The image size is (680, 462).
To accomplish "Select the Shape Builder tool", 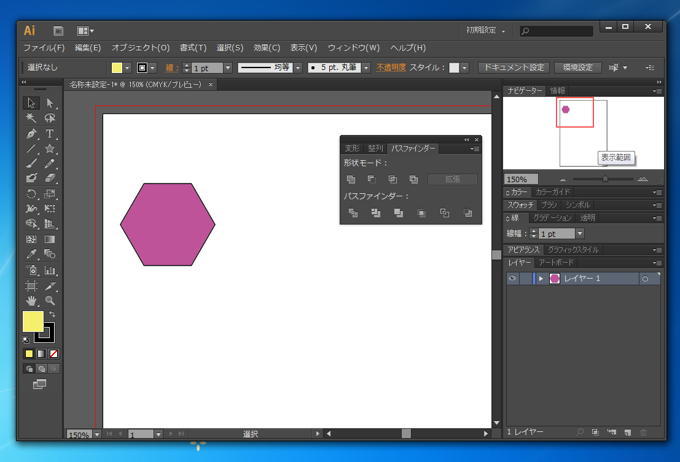I will (x=31, y=223).
